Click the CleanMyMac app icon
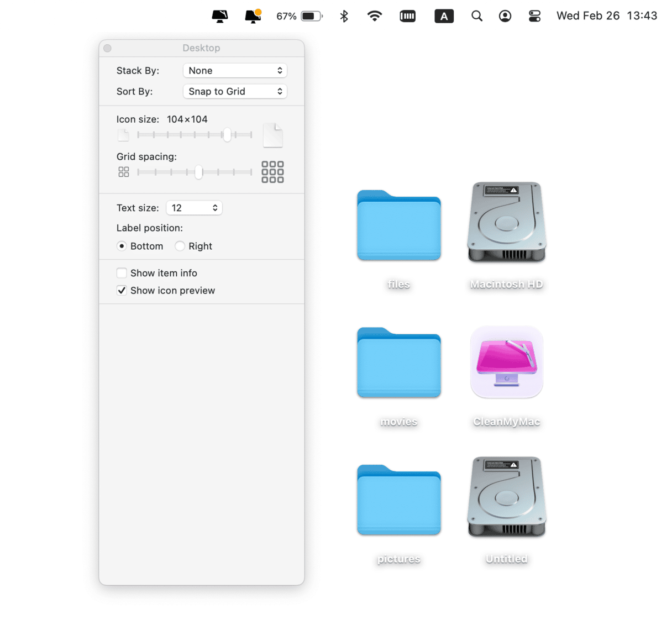This screenshot has width=672, height=625. click(506, 362)
